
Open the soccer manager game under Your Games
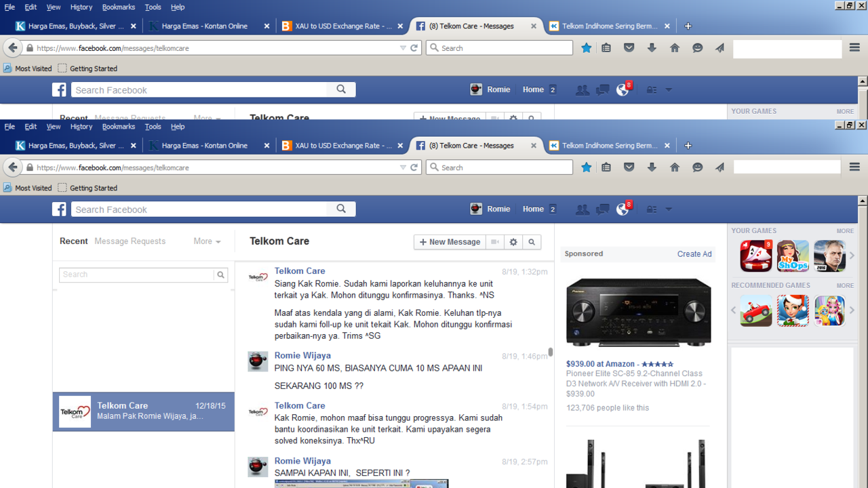830,256
